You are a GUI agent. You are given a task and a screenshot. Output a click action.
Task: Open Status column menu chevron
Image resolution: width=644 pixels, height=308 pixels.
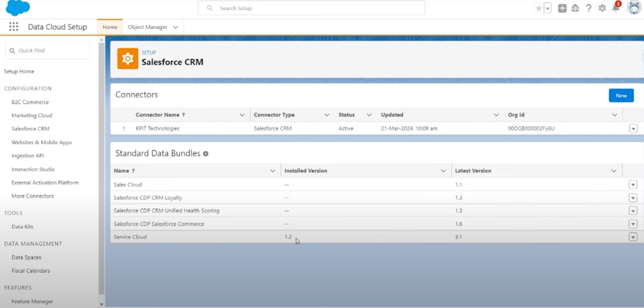pos(369,115)
